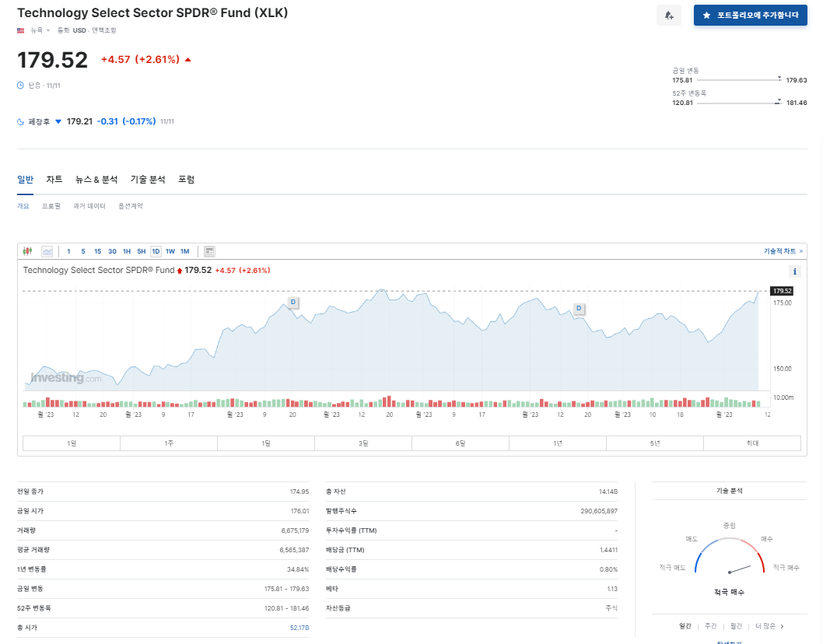The height and width of the screenshot is (644, 823).
Task: Set chart interval to 1 minute
Action: click(68, 251)
